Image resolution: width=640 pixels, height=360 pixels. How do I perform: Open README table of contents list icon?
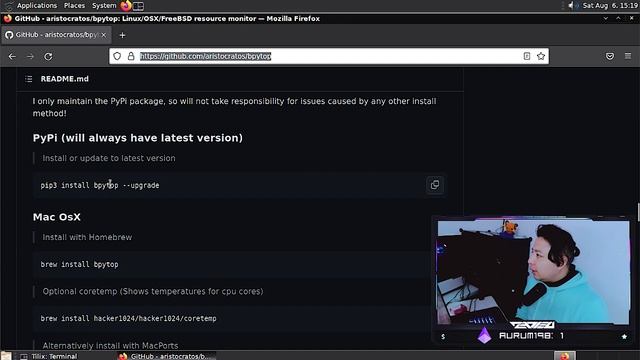pos(29,79)
